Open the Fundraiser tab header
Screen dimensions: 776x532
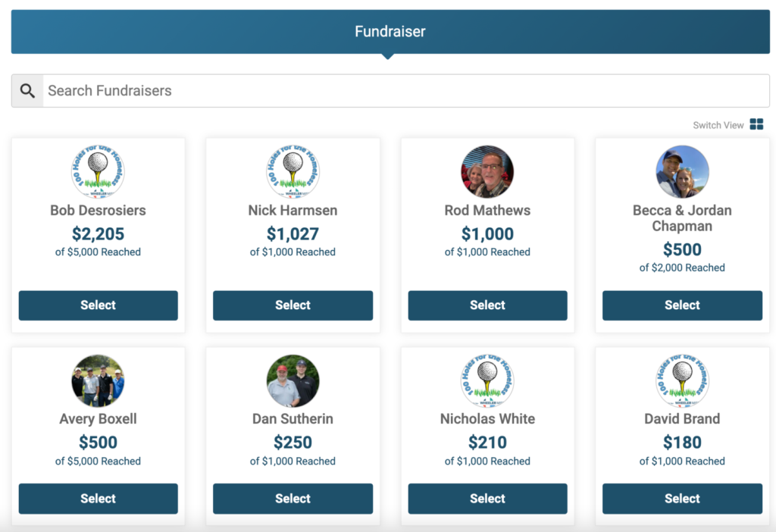(388, 32)
